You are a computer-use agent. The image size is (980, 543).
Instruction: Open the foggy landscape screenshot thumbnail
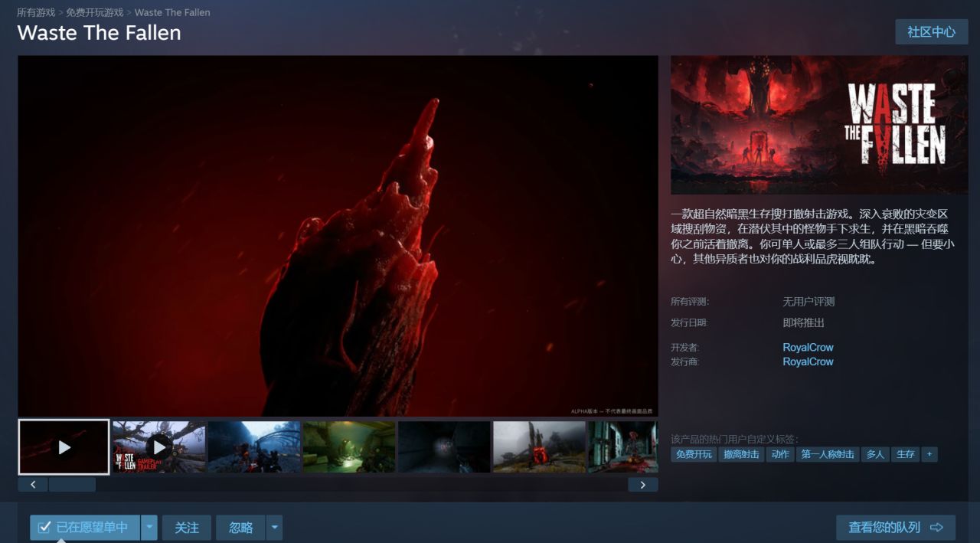pos(539,447)
